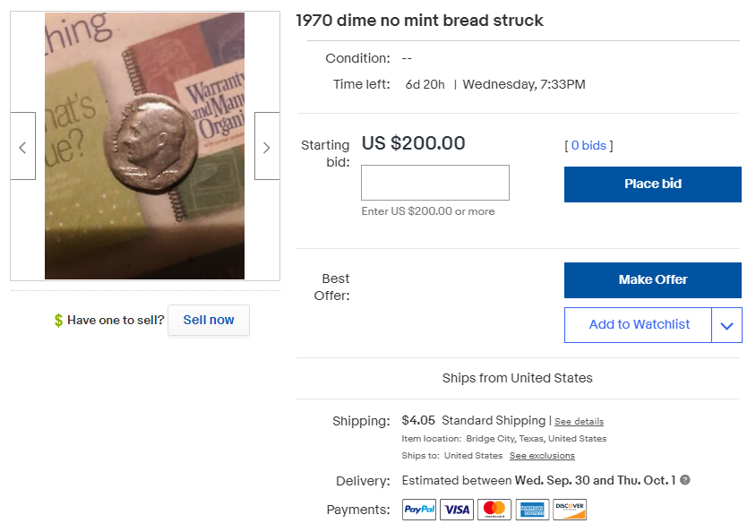Show the previous listing photo
This screenshot has height=532, width=756.
(x=23, y=146)
